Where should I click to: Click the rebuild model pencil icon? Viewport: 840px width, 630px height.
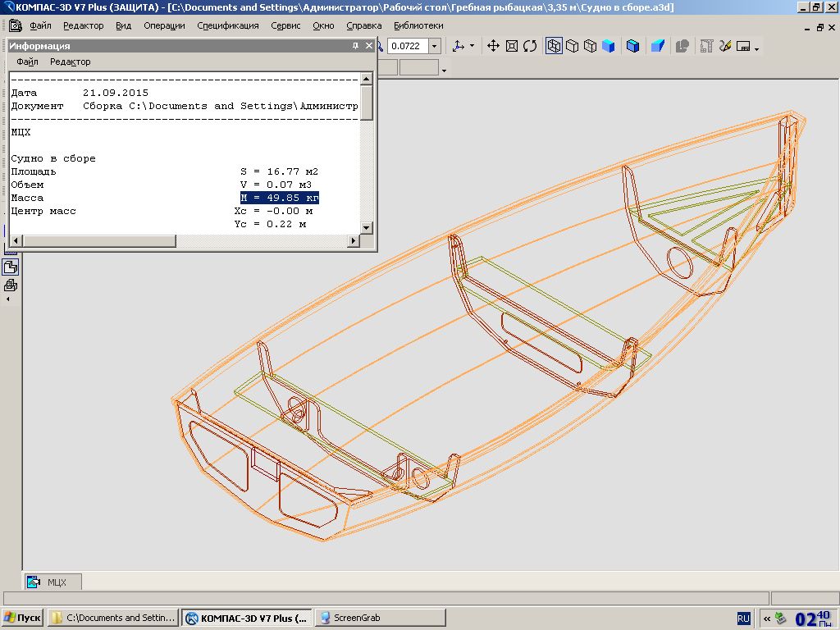724,46
